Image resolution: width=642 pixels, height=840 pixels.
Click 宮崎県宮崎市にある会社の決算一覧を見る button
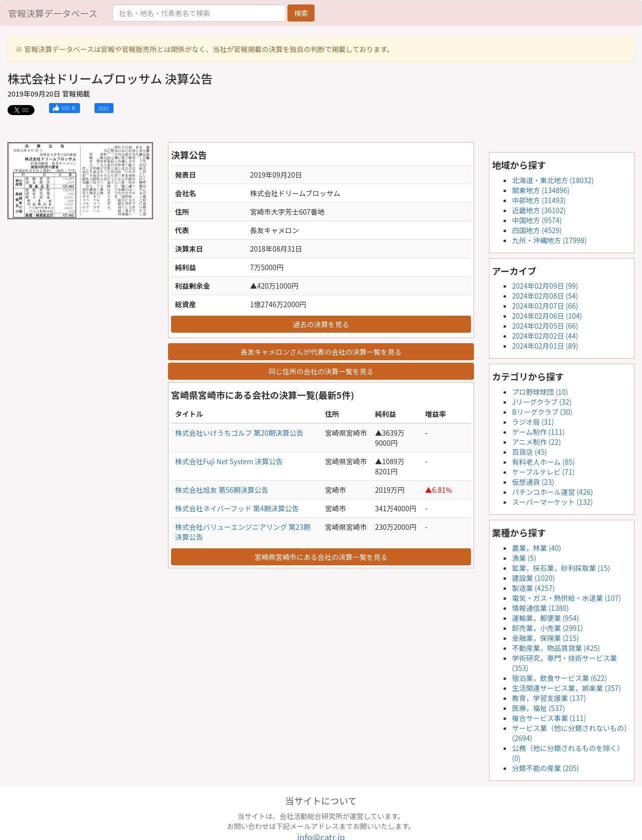pyautogui.click(x=321, y=557)
